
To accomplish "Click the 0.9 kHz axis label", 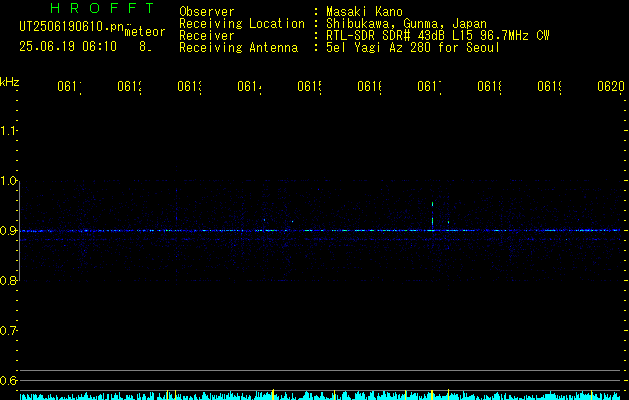I will pyautogui.click(x=8, y=231).
